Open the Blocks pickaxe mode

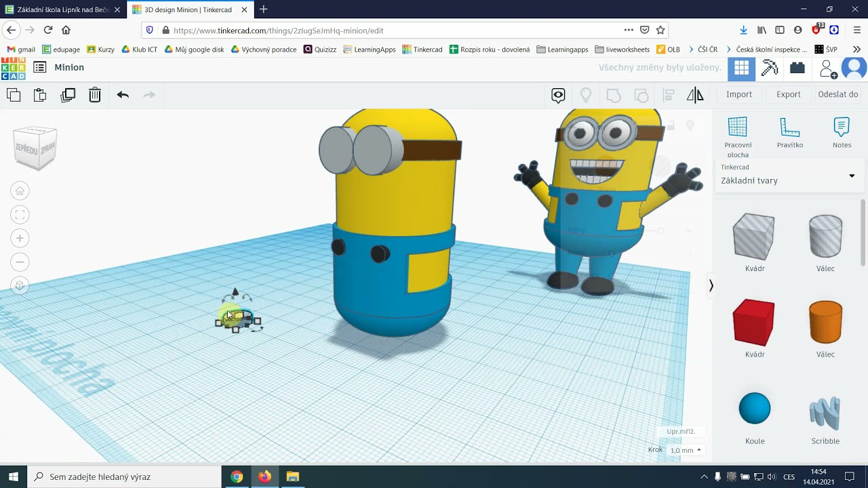(x=770, y=68)
